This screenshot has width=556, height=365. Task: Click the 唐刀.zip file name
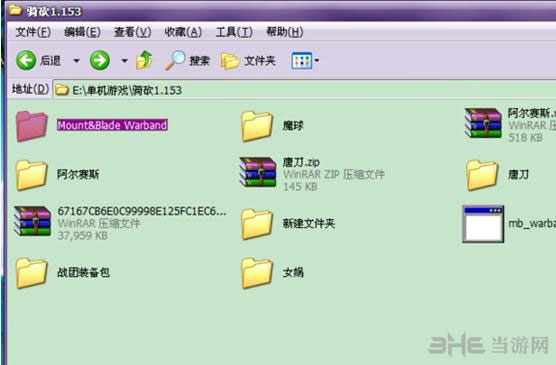point(301,162)
